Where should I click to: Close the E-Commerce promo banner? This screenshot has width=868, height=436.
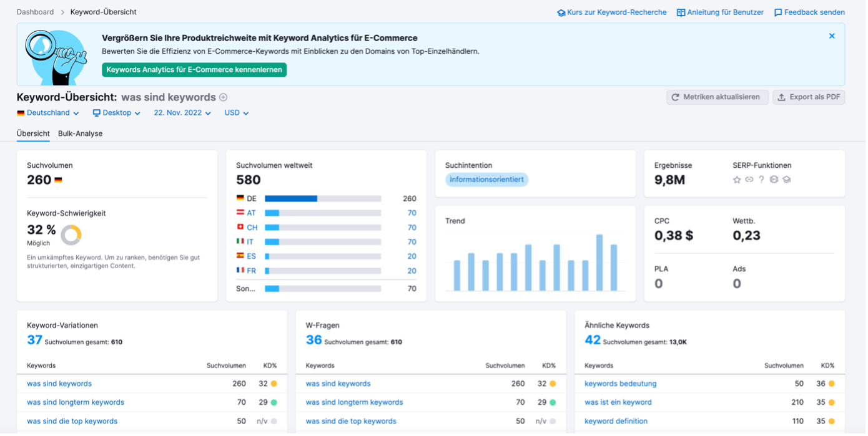pyautogui.click(x=832, y=36)
